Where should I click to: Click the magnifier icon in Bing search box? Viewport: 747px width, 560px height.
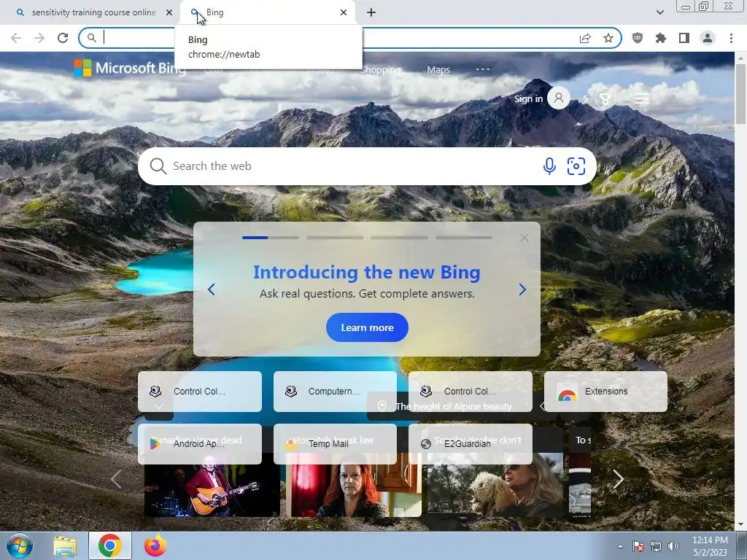click(158, 166)
